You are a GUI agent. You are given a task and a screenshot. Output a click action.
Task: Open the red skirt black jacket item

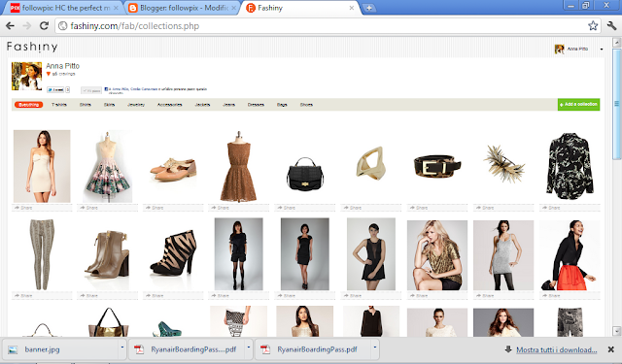pyautogui.click(x=570, y=255)
